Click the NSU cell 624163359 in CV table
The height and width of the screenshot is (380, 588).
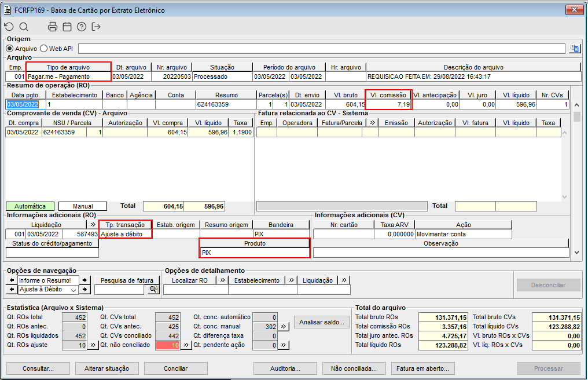click(x=64, y=132)
